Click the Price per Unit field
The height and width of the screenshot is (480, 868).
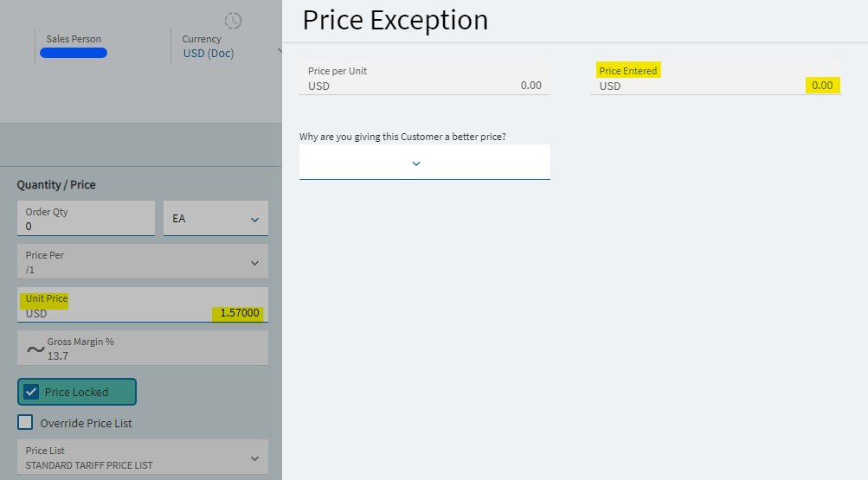424,79
